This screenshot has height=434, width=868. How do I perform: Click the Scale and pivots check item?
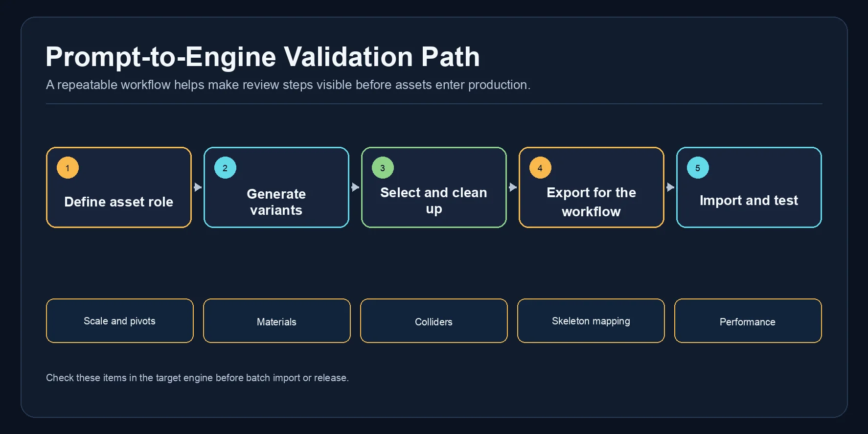point(120,321)
